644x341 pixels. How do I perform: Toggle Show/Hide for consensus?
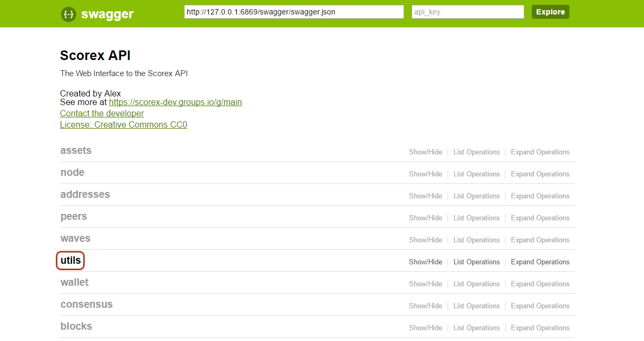point(426,306)
